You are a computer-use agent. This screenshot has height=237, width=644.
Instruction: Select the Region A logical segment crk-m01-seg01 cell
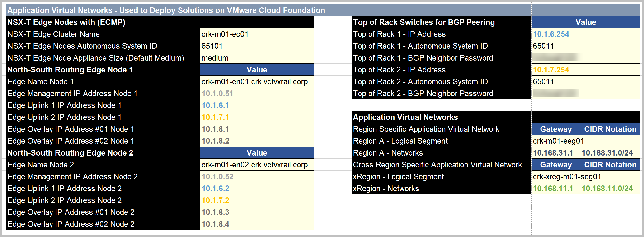(x=586, y=141)
